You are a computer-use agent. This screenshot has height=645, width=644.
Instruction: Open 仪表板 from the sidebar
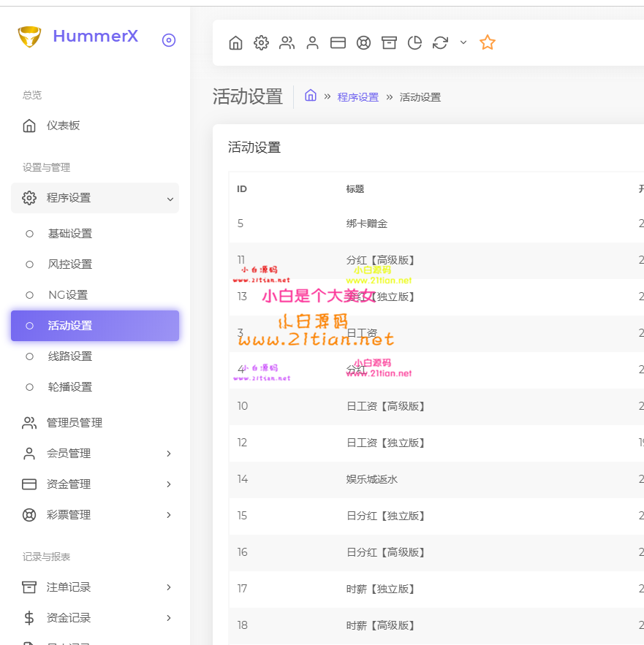[x=64, y=126]
